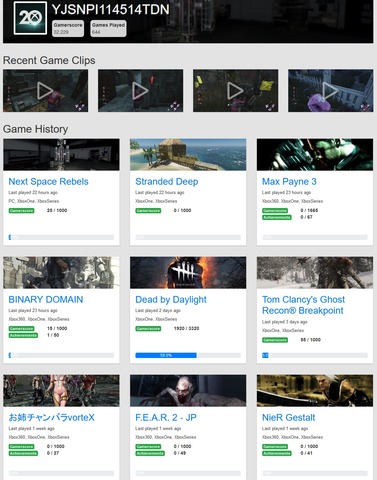Click the Xbox 20th anniversary profile avatar
Viewport: 377px width, 480px height.
click(x=30, y=18)
